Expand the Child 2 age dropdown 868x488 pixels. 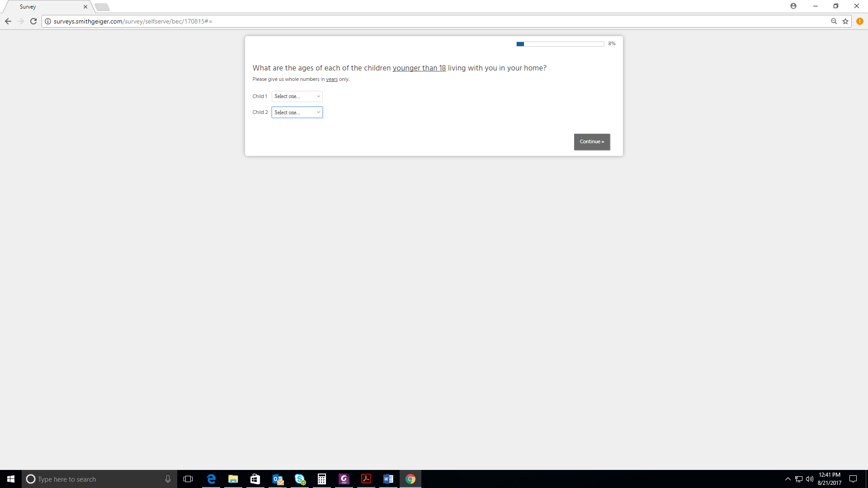point(297,113)
